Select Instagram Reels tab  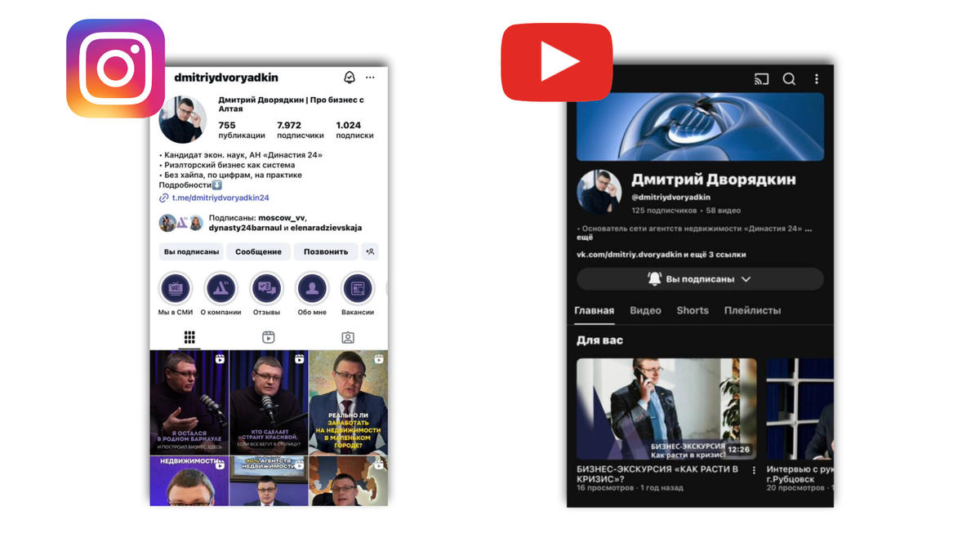click(268, 337)
